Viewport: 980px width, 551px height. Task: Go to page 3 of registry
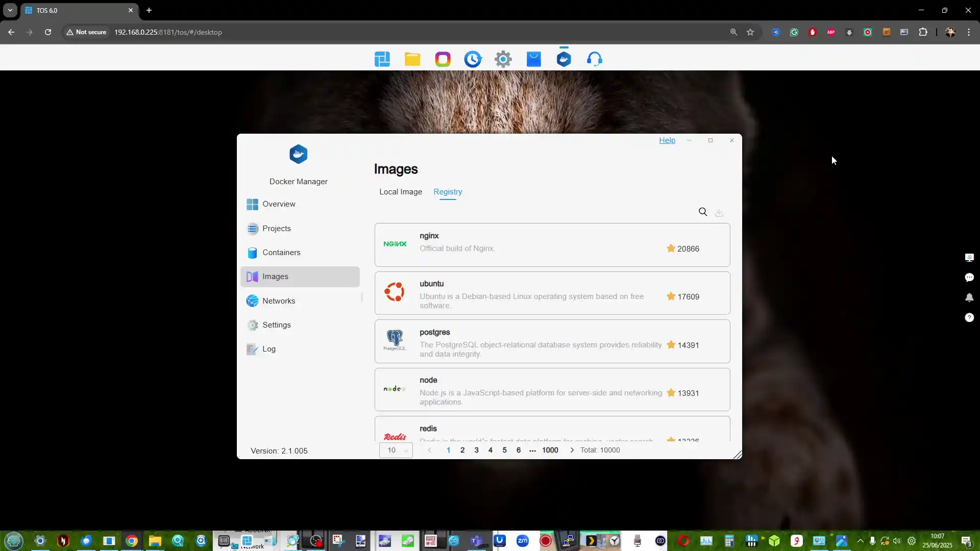coord(476,450)
